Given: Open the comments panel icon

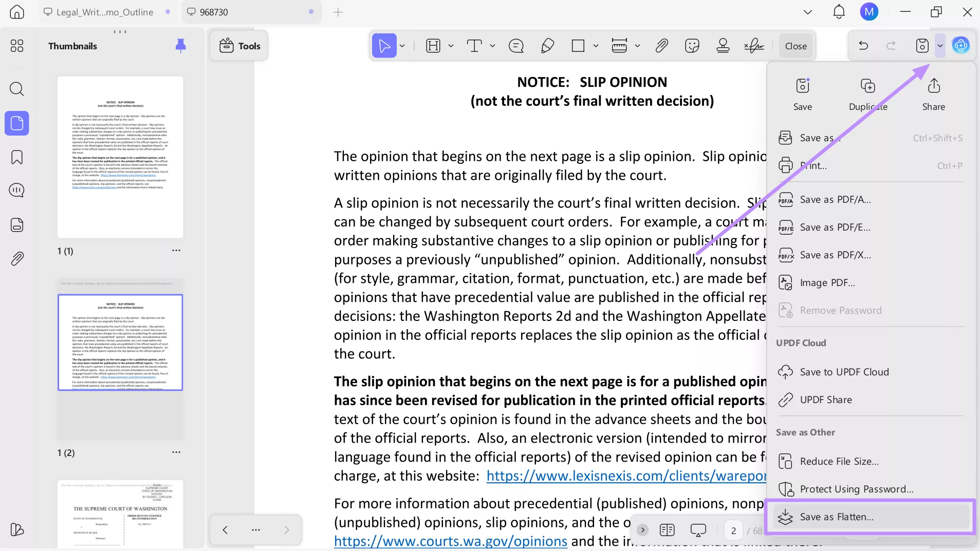Looking at the screenshot, I should (x=17, y=191).
